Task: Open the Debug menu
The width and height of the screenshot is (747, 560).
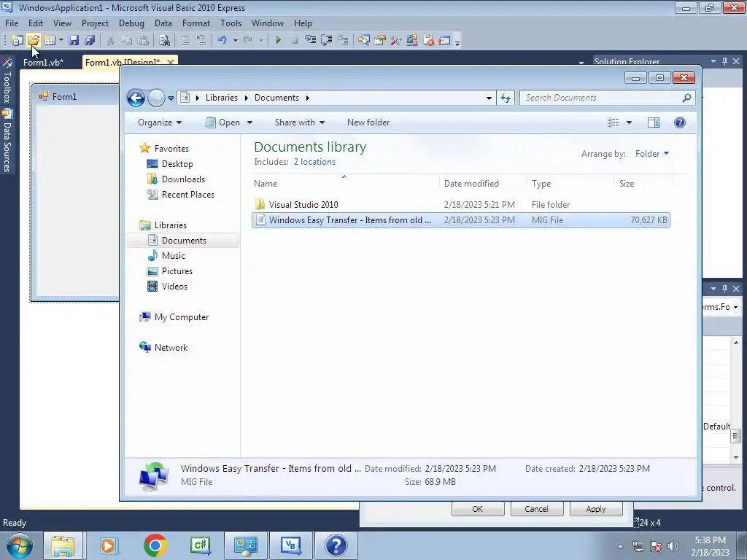Action: click(x=131, y=23)
